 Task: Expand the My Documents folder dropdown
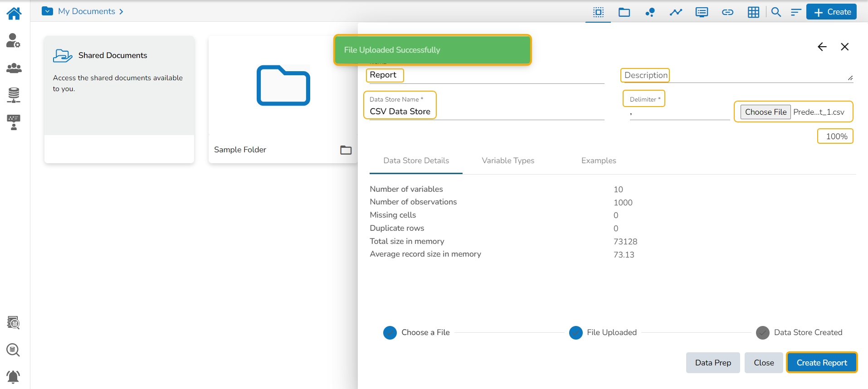coord(47,11)
